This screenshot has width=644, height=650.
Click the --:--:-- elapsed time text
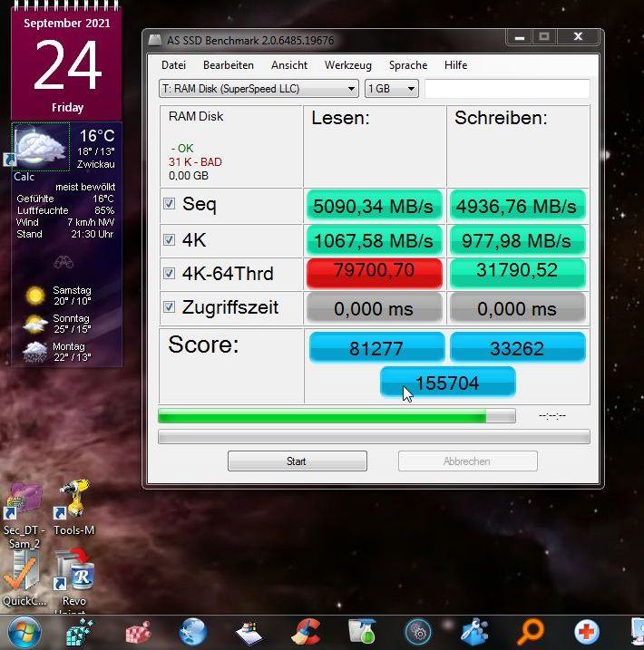552,415
